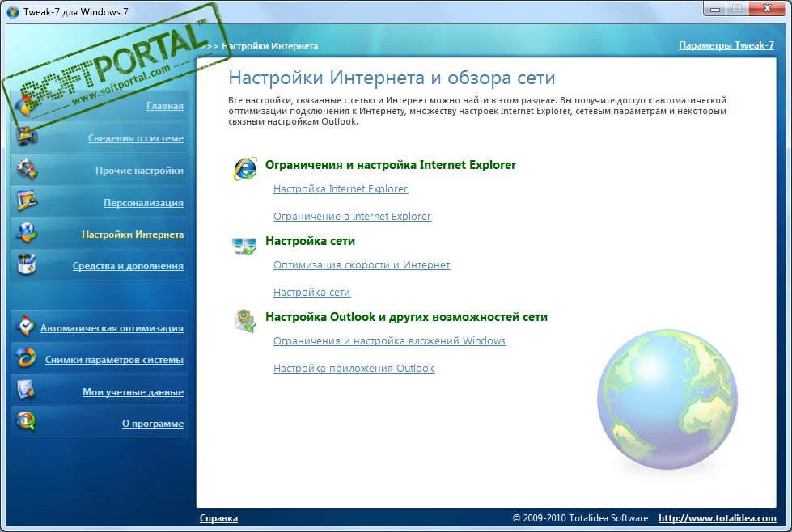Click the green heading Настройка сети

point(310,241)
